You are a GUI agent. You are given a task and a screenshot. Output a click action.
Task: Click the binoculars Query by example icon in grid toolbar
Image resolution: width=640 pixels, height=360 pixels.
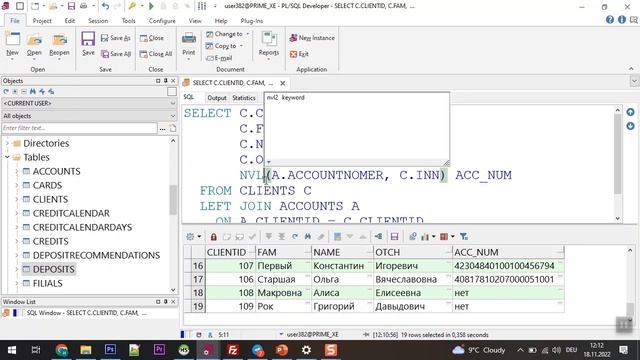(308, 237)
